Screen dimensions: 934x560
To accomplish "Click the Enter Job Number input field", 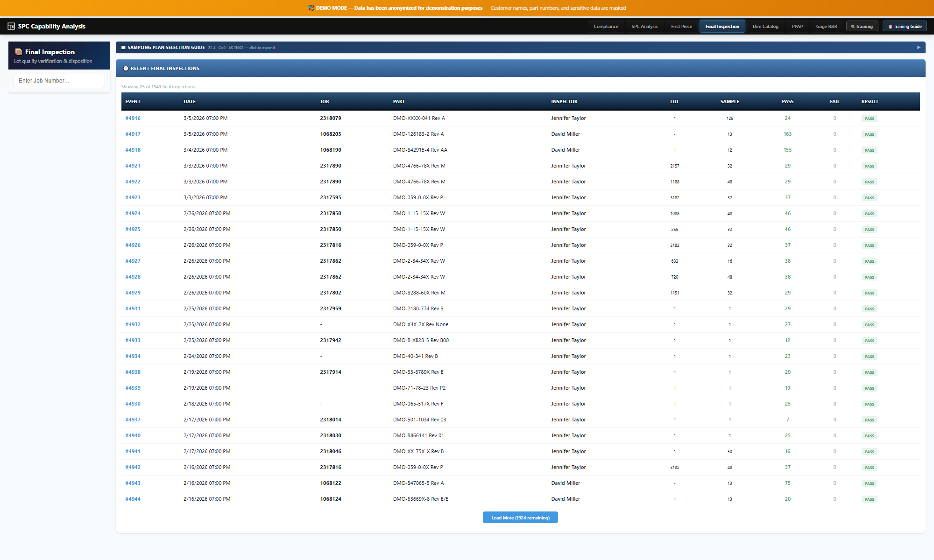I will pyautogui.click(x=59, y=81).
